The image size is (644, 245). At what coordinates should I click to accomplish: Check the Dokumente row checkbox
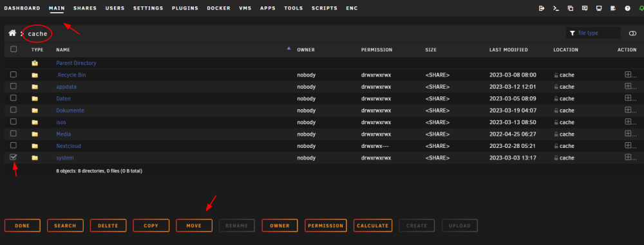14,110
